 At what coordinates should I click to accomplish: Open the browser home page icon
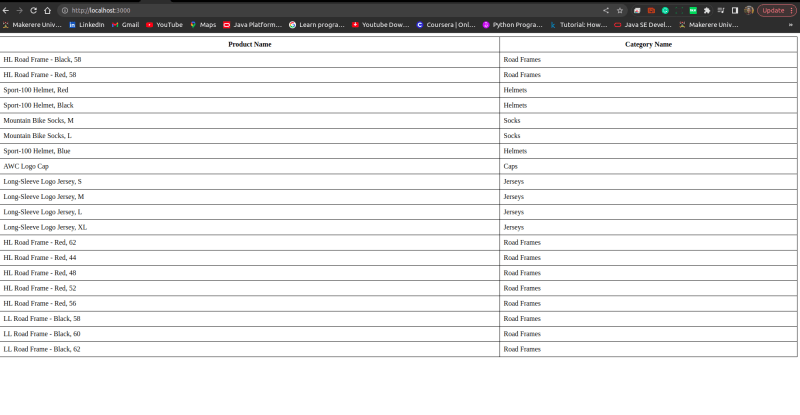[x=47, y=10]
